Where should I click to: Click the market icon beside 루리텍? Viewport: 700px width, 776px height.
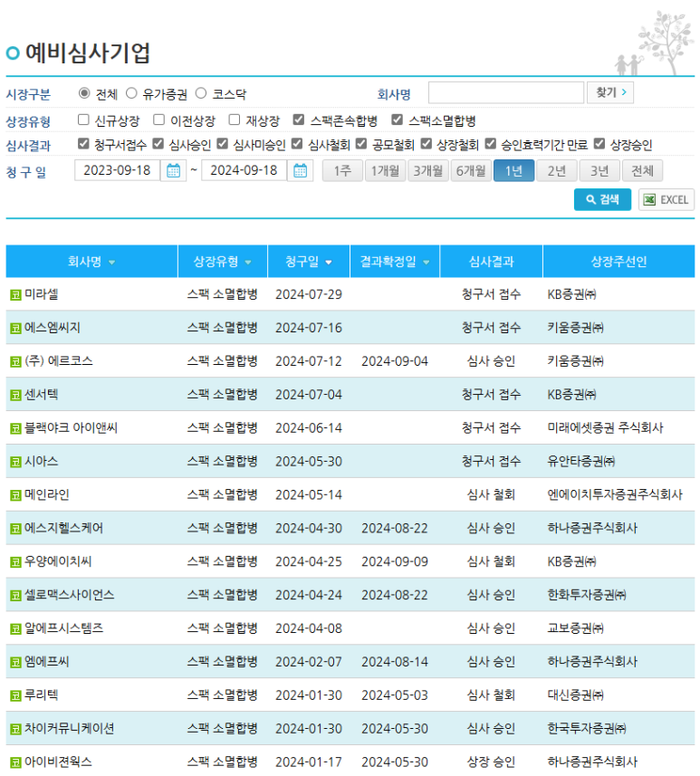15,695
